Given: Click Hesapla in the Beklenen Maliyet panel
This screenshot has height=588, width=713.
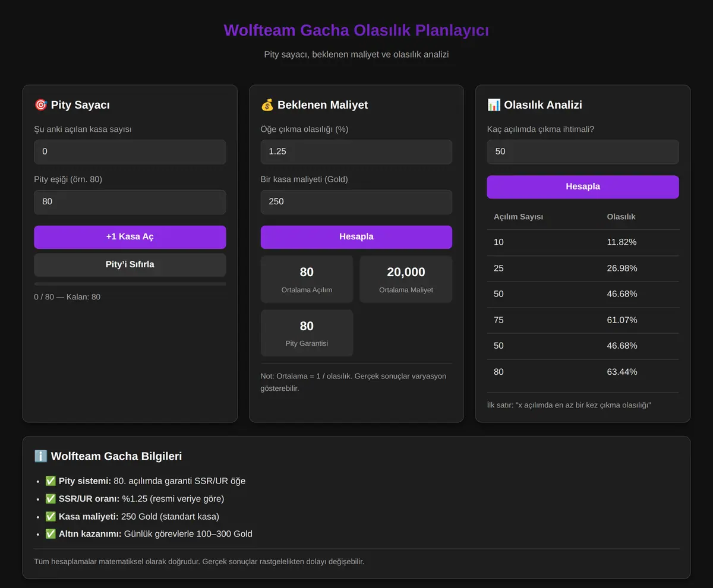Looking at the screenshot, I should pyautogui.click(x=356, y=237).
